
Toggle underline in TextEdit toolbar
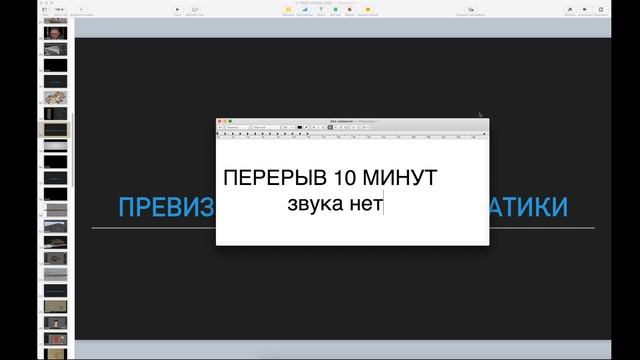coord(323,127)
